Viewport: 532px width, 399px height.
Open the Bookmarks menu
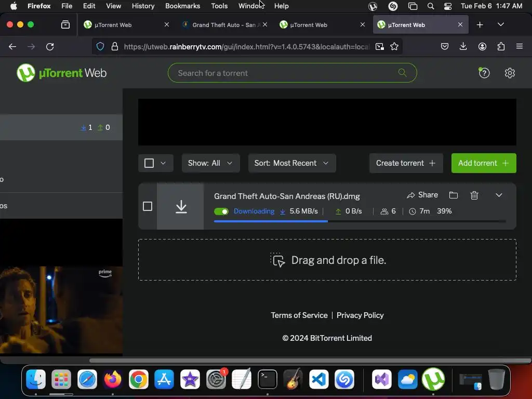coord(182,6)
